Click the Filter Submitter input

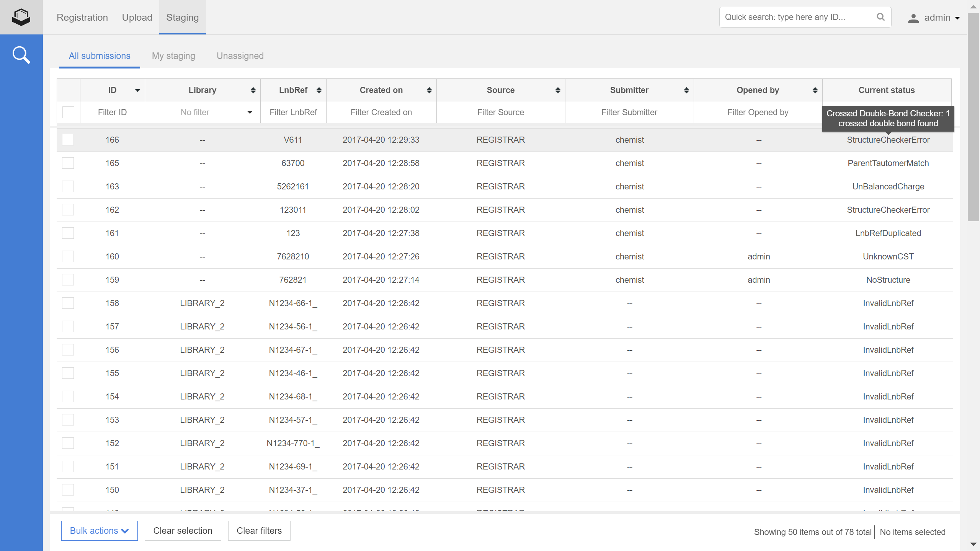(629, 112)
